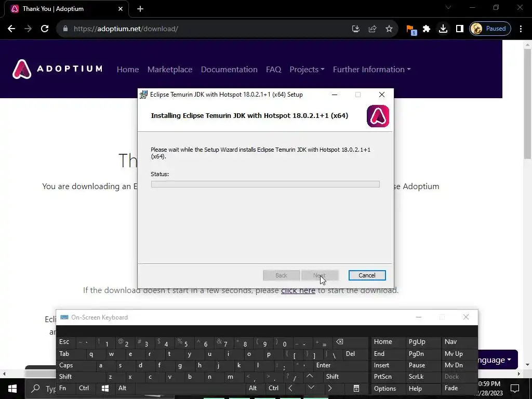Click the site lock icon in address bar
Screen dimensions: 532x399
pos(65,29)
